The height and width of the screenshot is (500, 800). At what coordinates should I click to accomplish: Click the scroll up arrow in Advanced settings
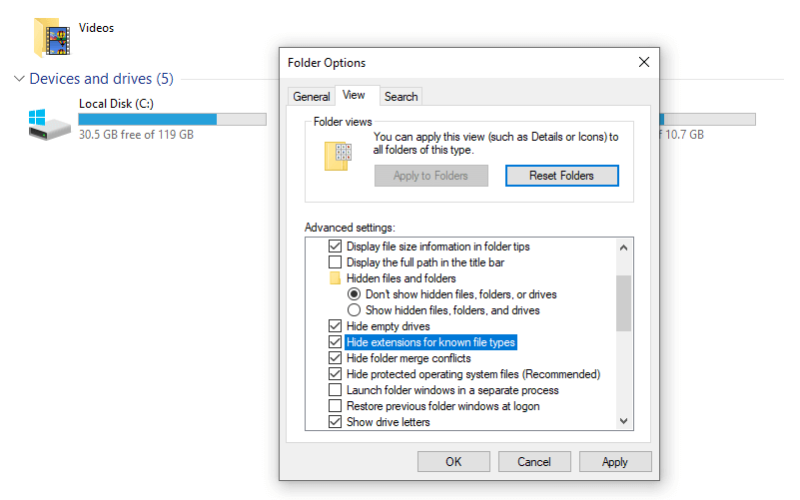[623, 248]
